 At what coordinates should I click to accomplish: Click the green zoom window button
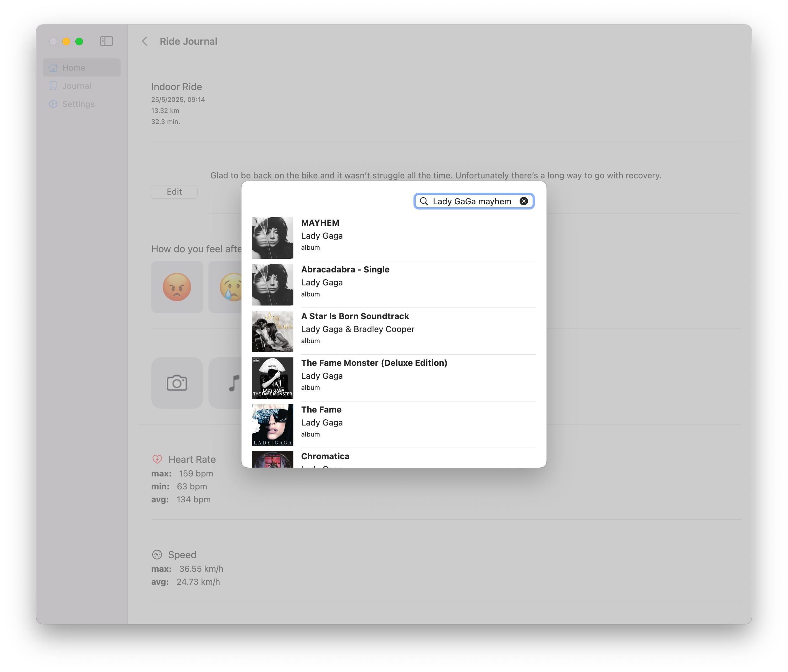(x=79, y=42)
